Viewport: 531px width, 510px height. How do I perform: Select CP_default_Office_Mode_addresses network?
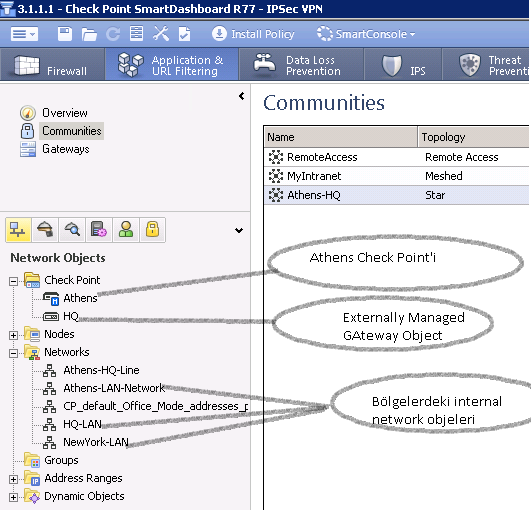[155, 406]
